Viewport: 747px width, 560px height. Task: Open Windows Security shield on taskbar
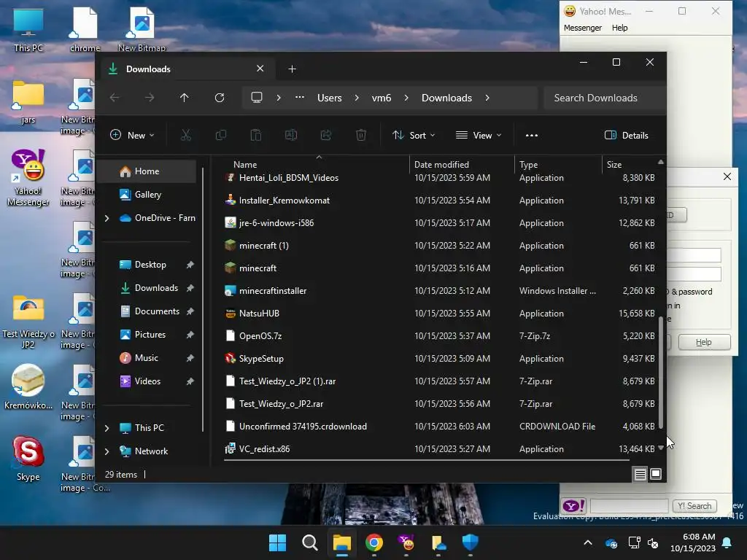click(471, 542)
